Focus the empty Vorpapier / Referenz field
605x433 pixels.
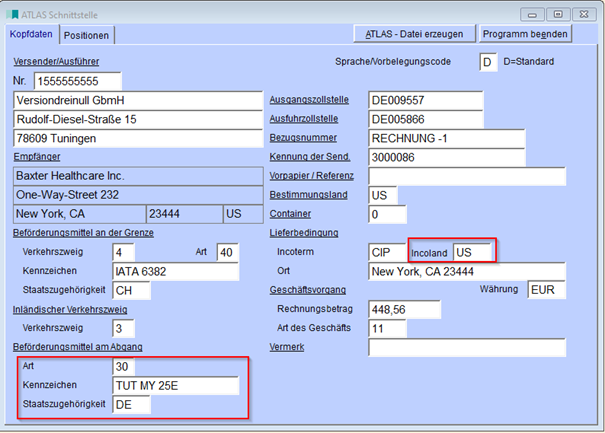[x=466, y=176]
